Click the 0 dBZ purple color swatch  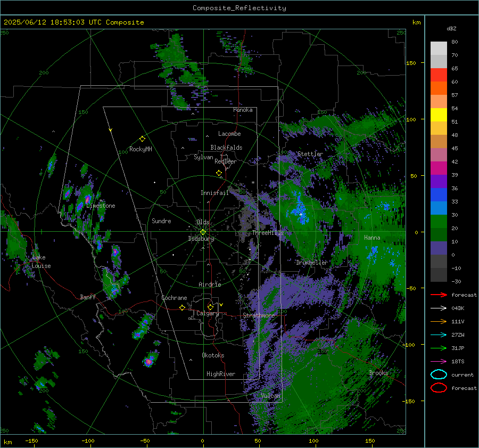pos(439,248)
